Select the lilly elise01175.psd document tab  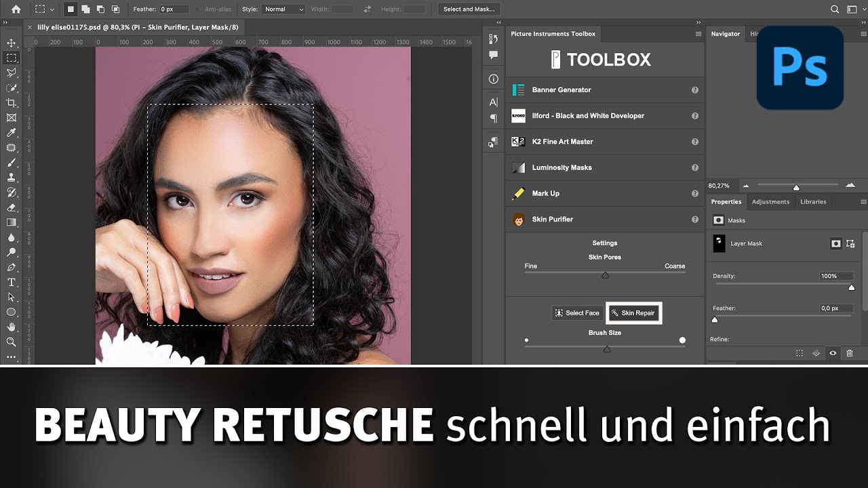[x=137, y=26]
